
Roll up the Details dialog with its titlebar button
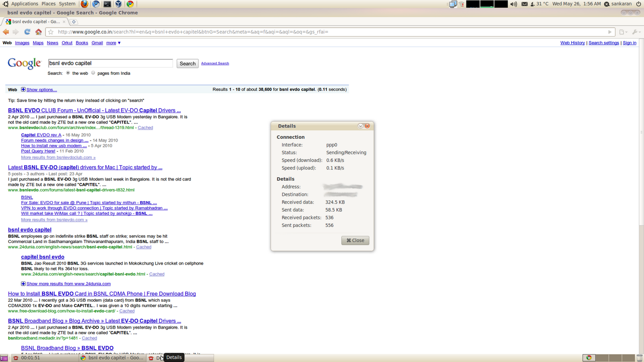coord(361,126)
